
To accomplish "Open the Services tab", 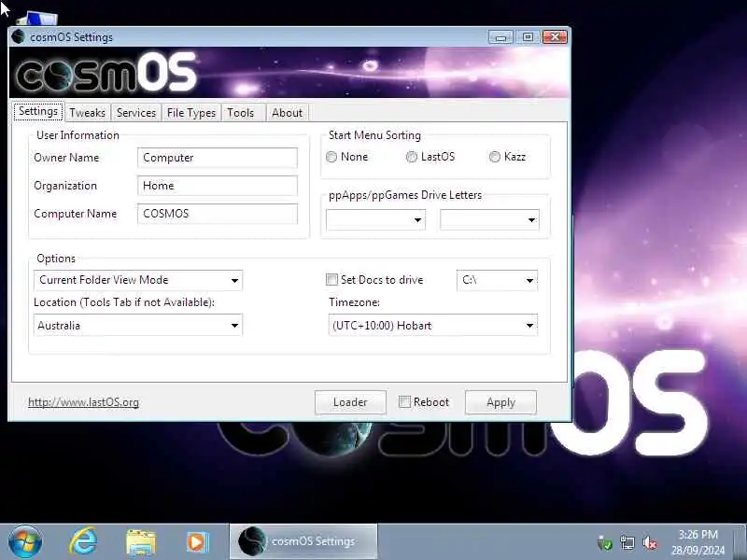I will pyautogui.click(x=136, y=113).
